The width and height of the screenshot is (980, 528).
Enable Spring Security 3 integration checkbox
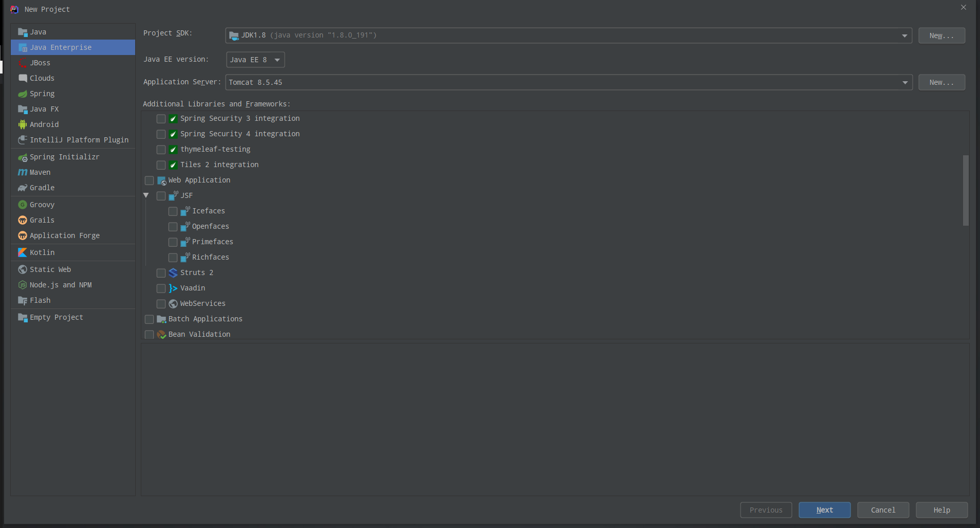pos(161,119)
